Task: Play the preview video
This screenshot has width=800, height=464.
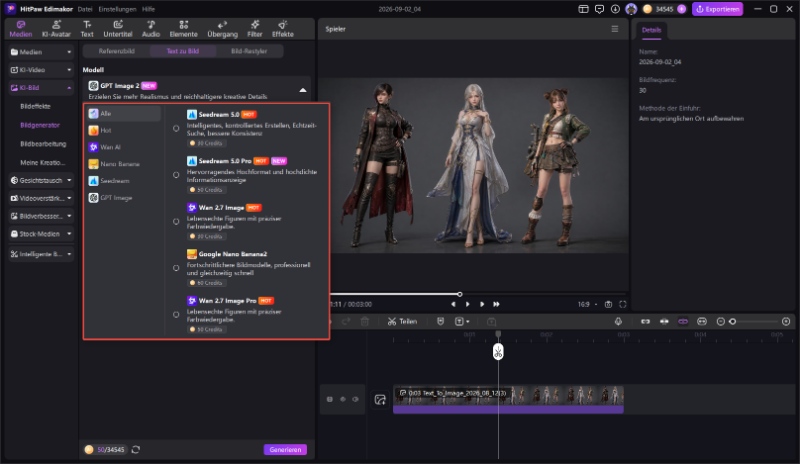Action: click(467, 304)
